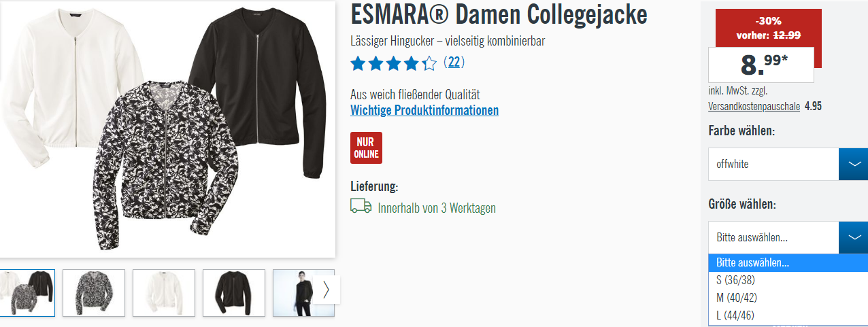Collapse the Größe wählen dropdown arrow

[853, 237]
